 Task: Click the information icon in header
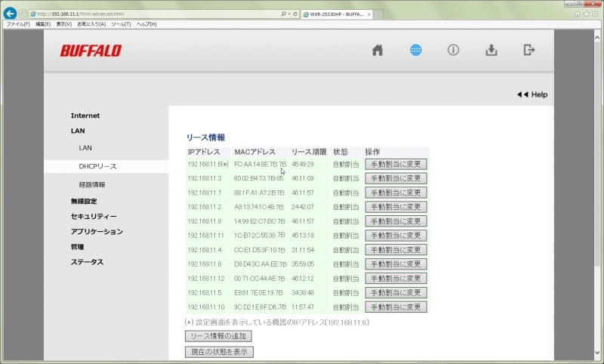453,51
